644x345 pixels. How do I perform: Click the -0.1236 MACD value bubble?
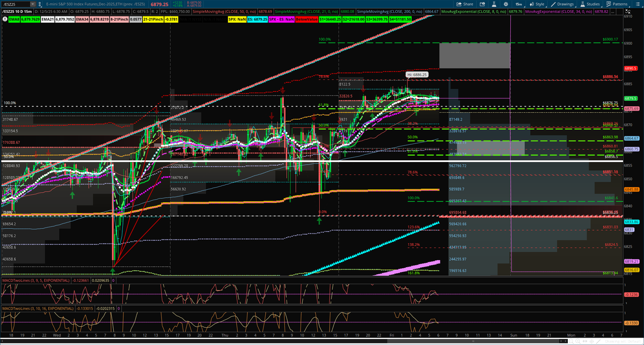(x=631, y=295)
